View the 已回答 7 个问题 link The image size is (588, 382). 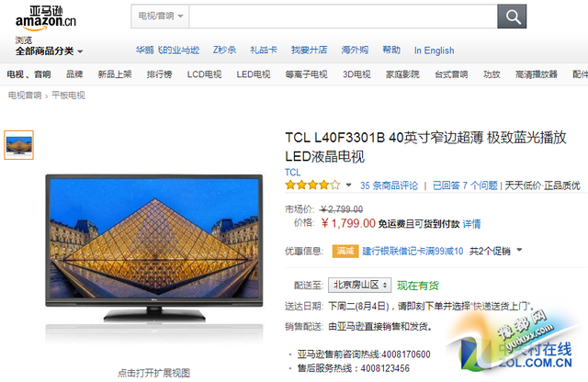point(465,185)
